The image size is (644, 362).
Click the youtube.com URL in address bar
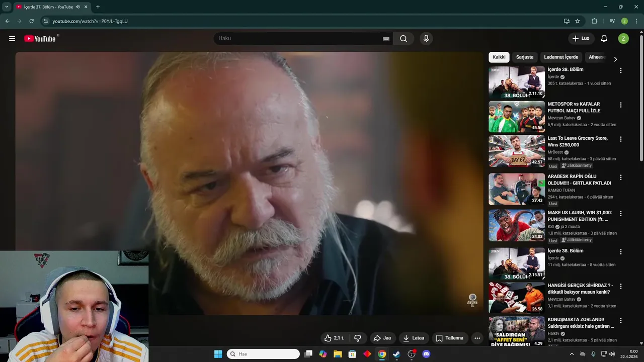pos(90,21)
